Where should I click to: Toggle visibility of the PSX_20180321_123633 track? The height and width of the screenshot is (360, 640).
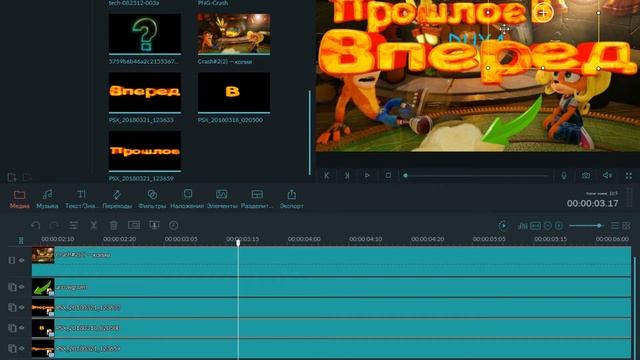point(22,307)
